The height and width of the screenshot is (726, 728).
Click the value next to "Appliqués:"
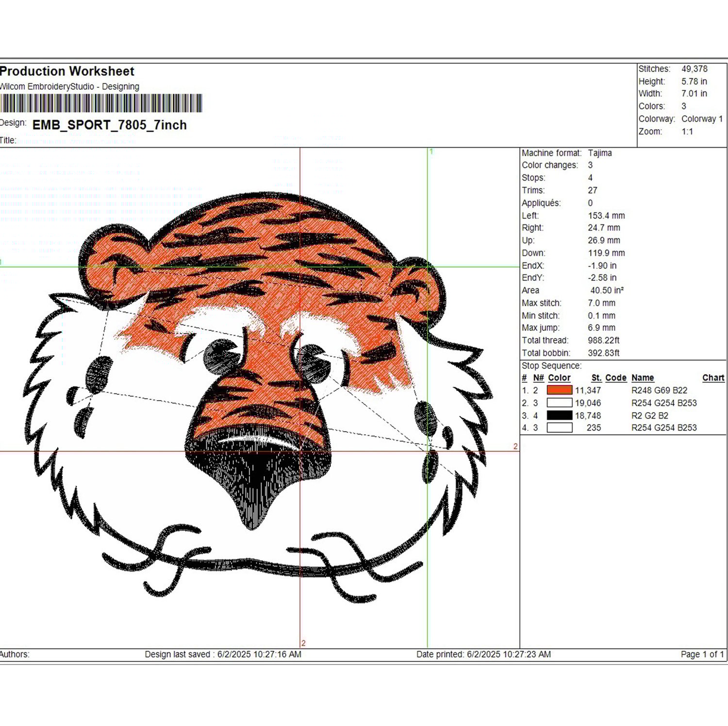click(590, 203)
